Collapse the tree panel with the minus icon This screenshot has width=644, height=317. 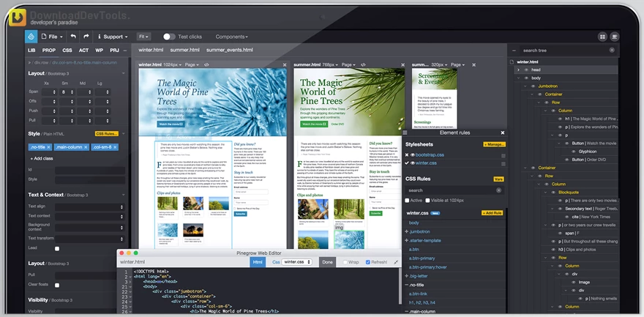[x=514, y=50]
